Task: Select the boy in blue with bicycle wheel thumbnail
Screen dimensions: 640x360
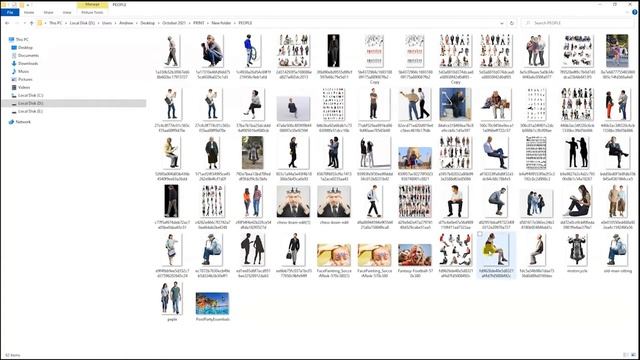Action: click(x=252, y=51)
